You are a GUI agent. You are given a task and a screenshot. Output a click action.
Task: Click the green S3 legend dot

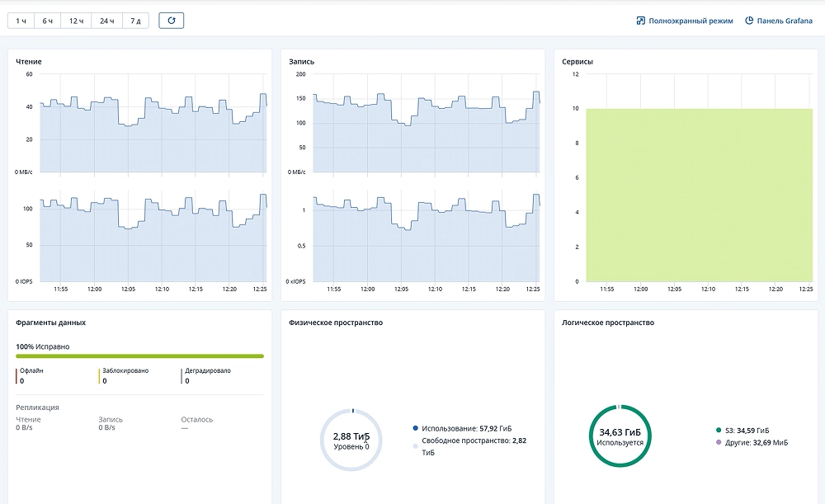719,431
